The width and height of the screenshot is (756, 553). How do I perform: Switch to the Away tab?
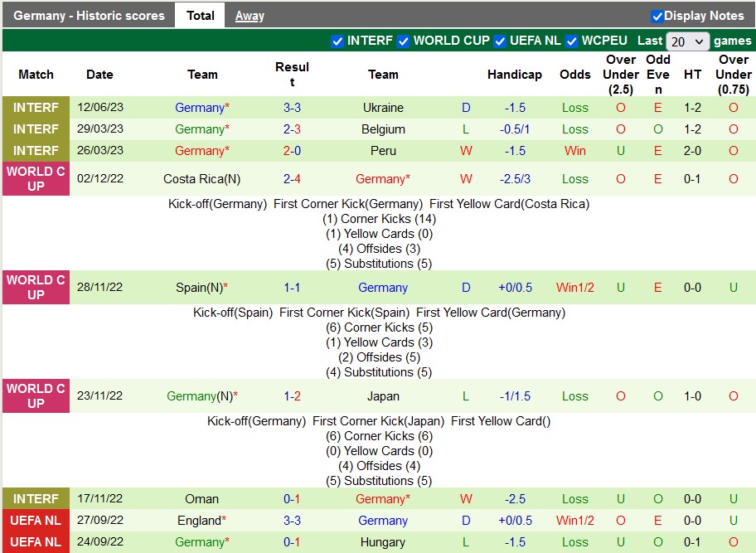tap(250, 16)
